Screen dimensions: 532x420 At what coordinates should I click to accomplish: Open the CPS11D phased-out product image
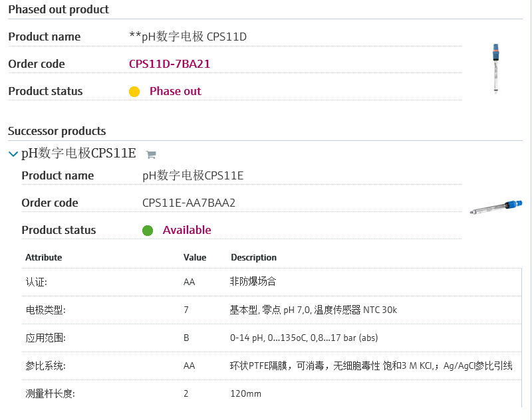click(495, 68)
